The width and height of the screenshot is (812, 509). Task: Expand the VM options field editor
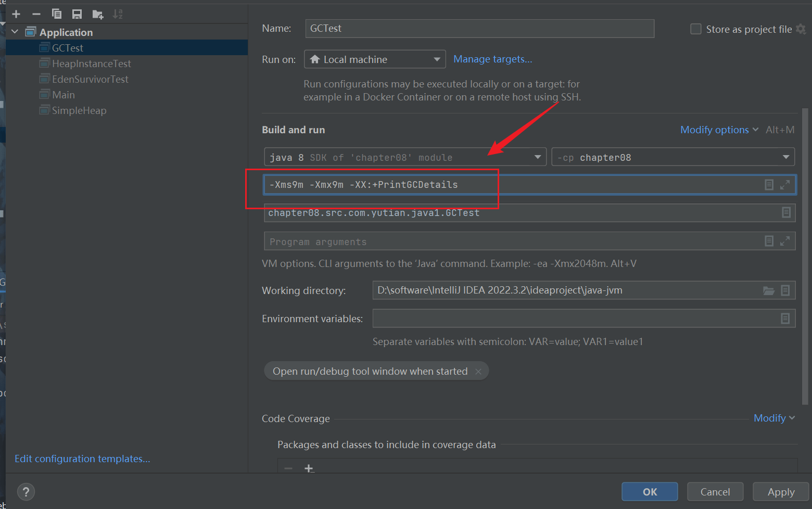pyautogui.click(x=785, y=185)
